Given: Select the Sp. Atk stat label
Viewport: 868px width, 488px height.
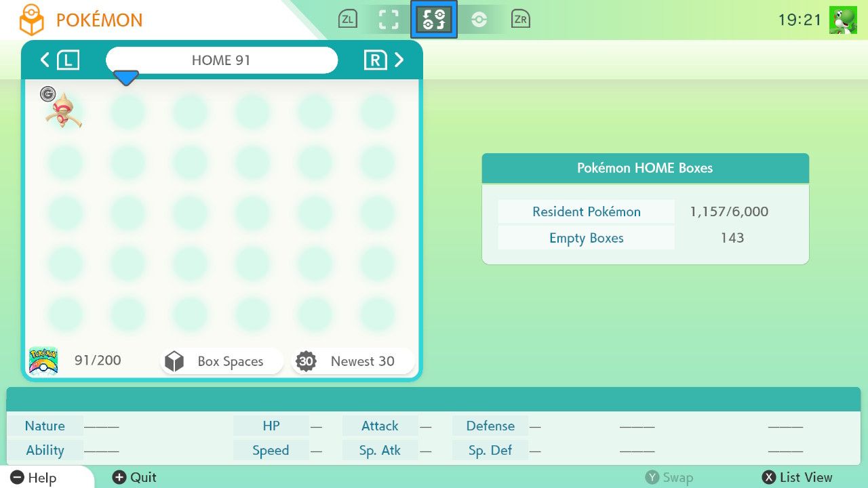Looking at the screenshot, I should point(380,450).
